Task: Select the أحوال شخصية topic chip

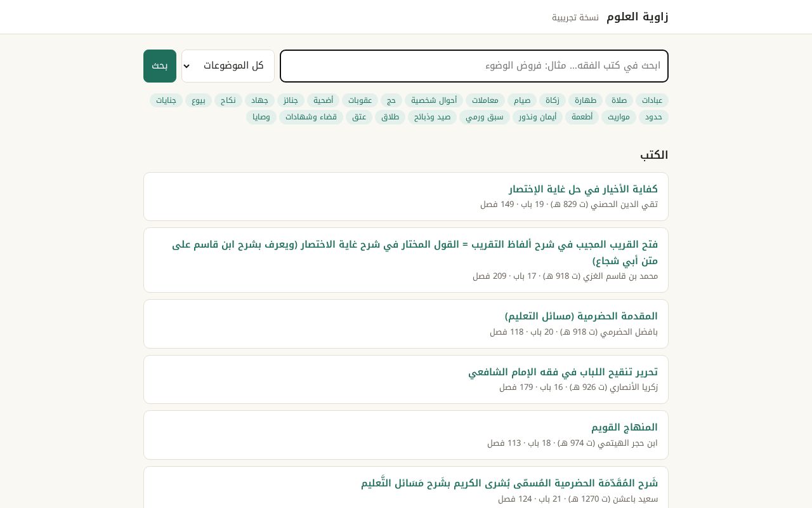Action: [434, 100]
